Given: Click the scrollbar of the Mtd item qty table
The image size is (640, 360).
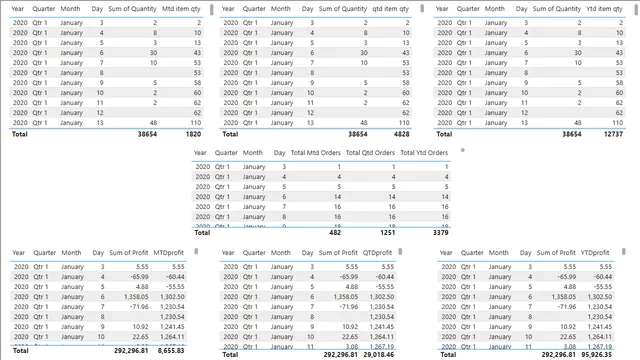Looking at the screenshot, I should pos(211,10).
